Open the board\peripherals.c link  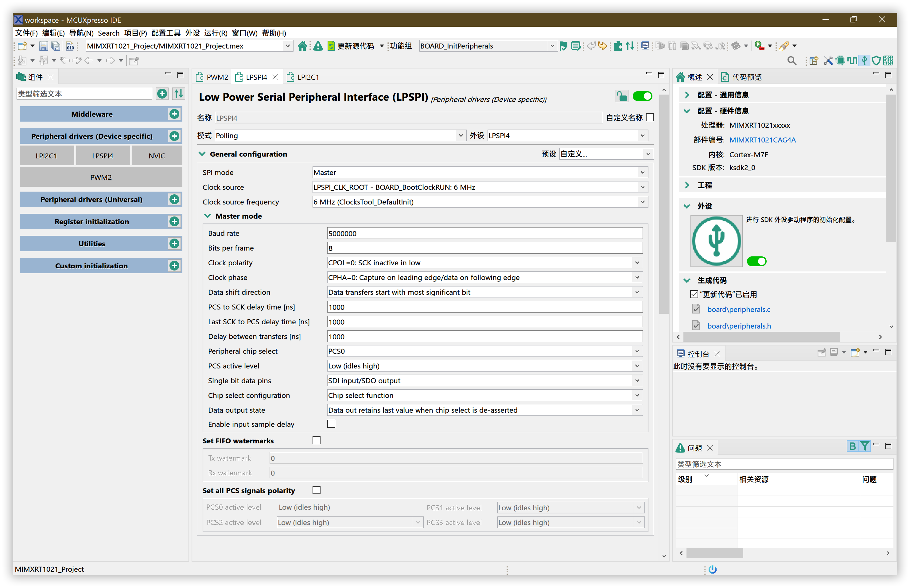[739, 309]
